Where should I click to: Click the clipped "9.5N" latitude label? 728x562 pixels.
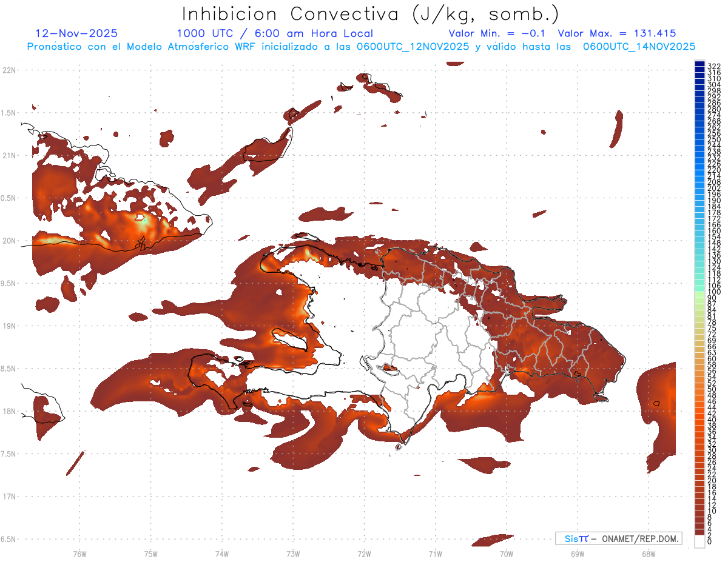click(8, 283)
